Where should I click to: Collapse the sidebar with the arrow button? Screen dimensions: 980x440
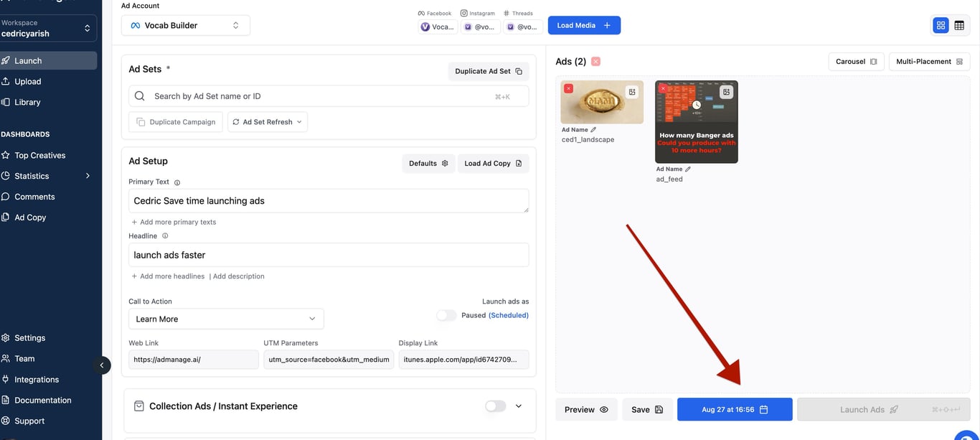coord(102,365)
